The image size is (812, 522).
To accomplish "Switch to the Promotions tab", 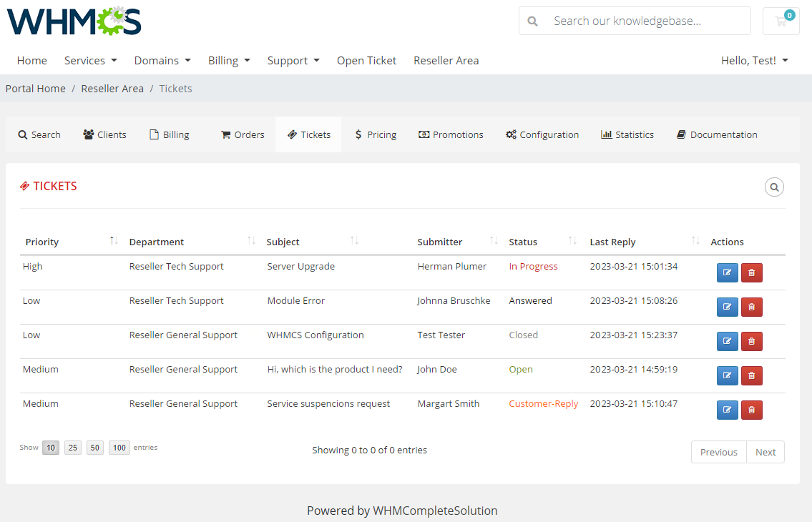I will click(x=451, y=134).
